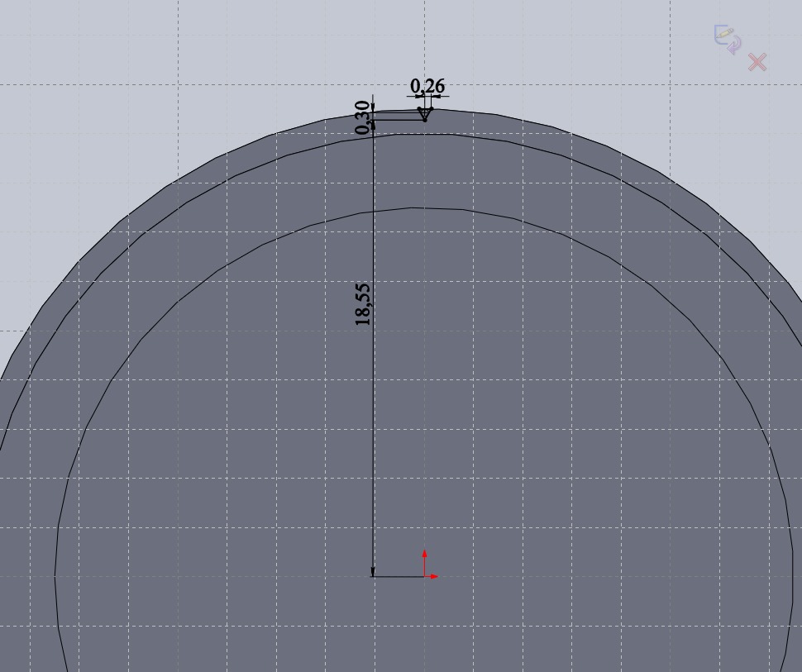Select the small triangle sketch
This screenshot has width=802, height=672.
pos(425,114)
